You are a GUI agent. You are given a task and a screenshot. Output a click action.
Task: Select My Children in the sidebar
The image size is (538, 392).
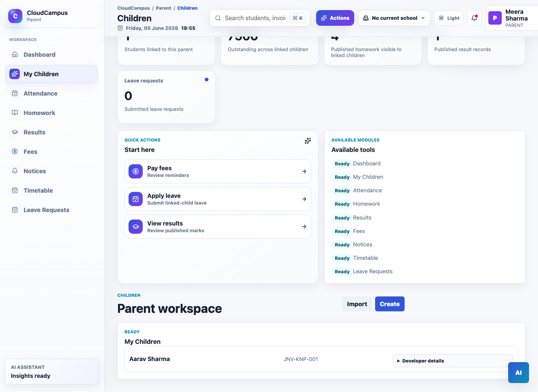point(52,74)
